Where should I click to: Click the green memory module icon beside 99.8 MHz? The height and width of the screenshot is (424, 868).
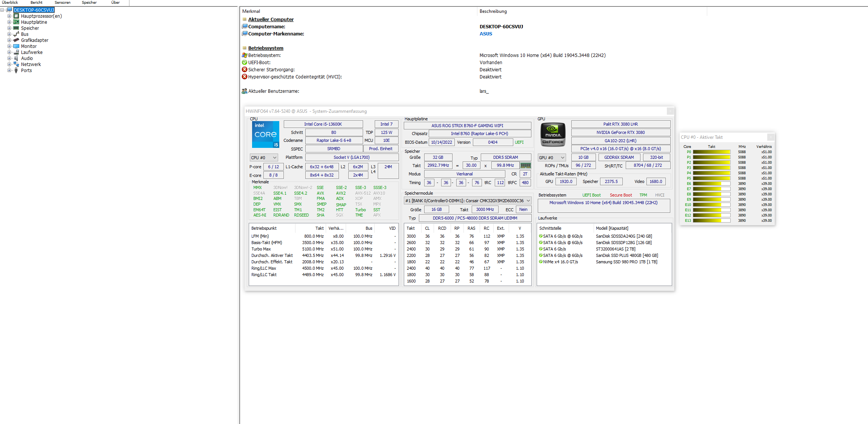(x=525, y=165)
